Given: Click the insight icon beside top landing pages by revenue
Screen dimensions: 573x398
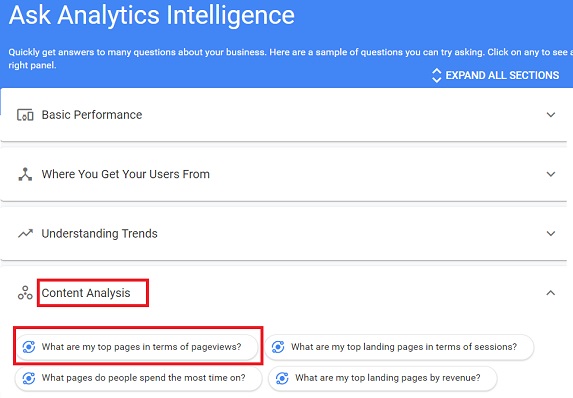Looking at the screenshot, I should 282,378.
